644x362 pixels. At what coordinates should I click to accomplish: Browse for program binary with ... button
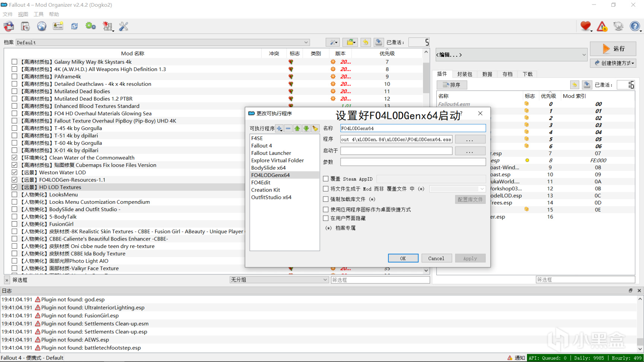point(470,139)
